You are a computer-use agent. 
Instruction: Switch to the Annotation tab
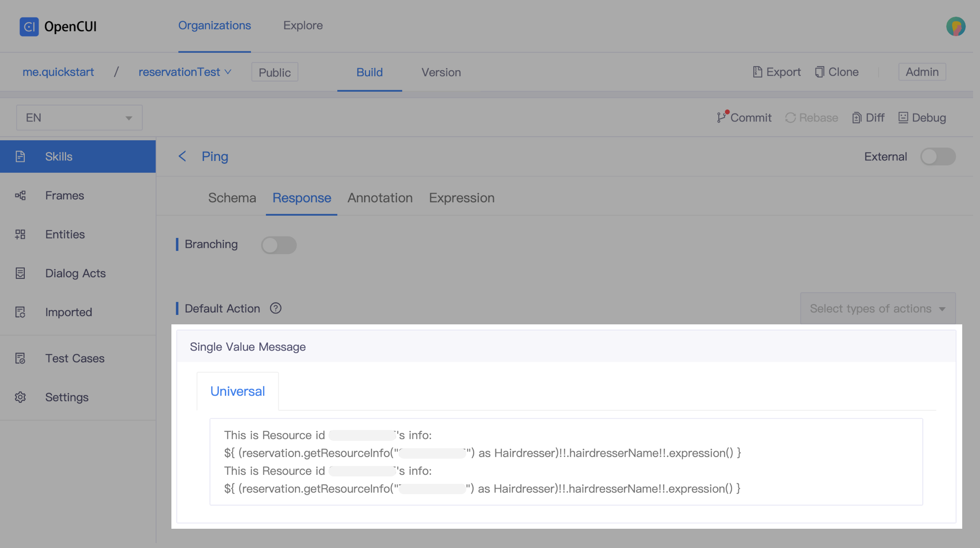click(x=379, y=198)
